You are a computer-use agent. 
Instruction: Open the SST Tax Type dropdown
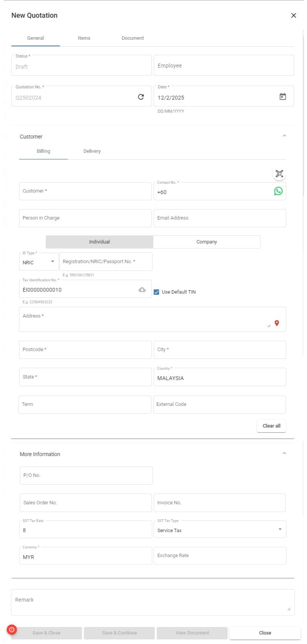(220, 529)
